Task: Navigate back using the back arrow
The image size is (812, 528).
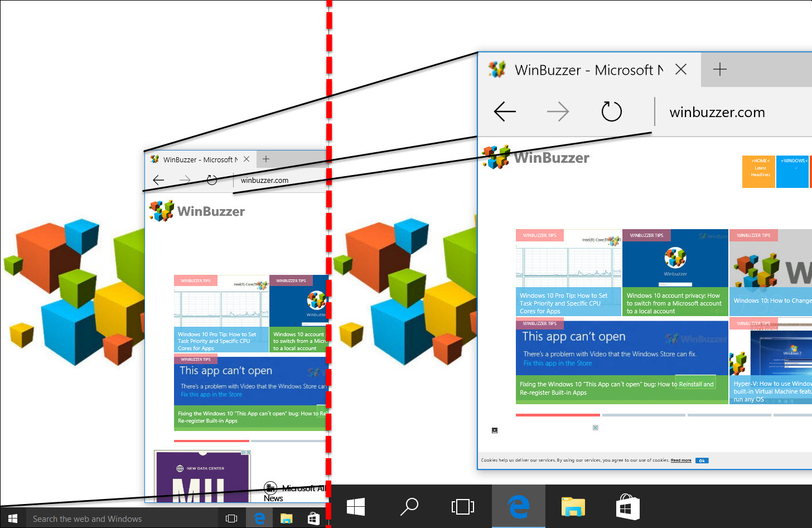Action: tap(504, 112)
